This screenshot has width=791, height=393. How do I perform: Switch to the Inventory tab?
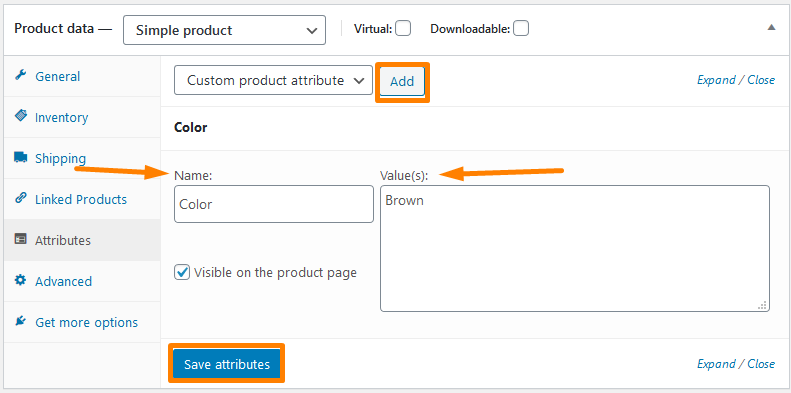[x=62, y=118]
